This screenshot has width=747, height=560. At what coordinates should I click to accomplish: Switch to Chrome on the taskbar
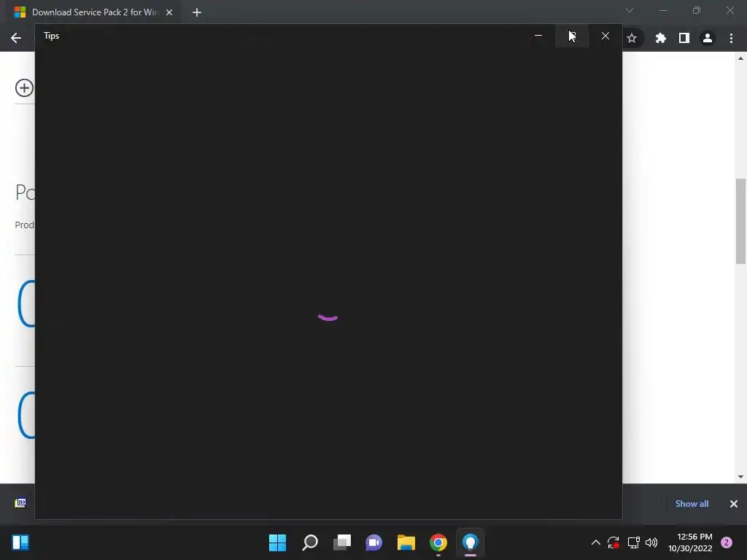pos(438,542)
